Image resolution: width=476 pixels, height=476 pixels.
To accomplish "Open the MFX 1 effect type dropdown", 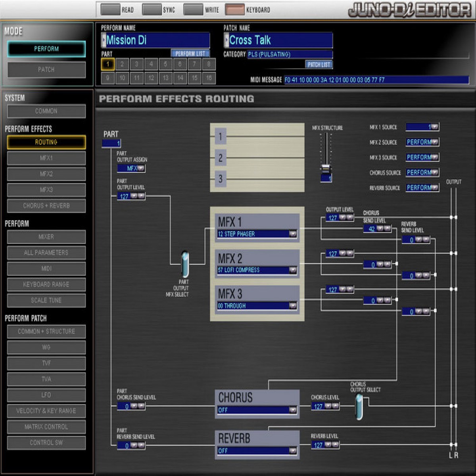I will click(293, 234).
